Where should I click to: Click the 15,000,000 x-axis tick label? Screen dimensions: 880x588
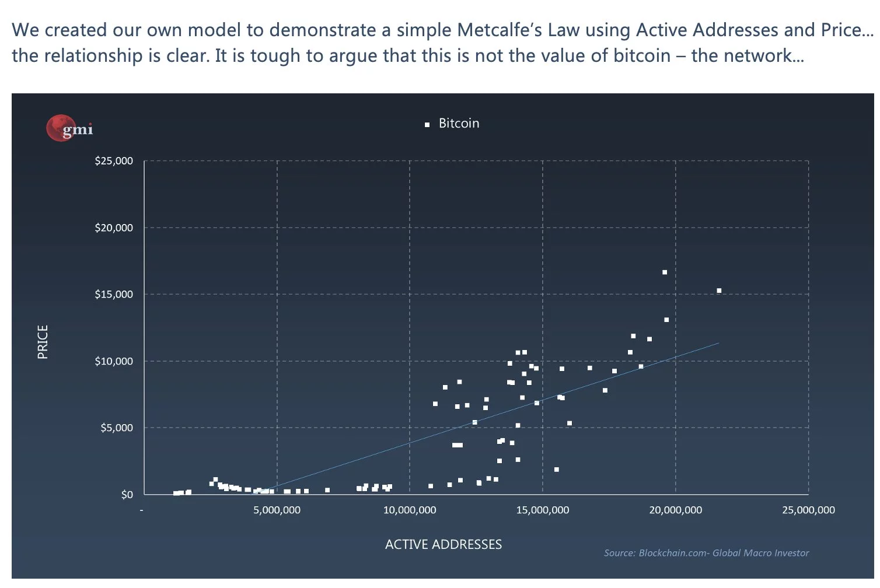tap(543, 510)
